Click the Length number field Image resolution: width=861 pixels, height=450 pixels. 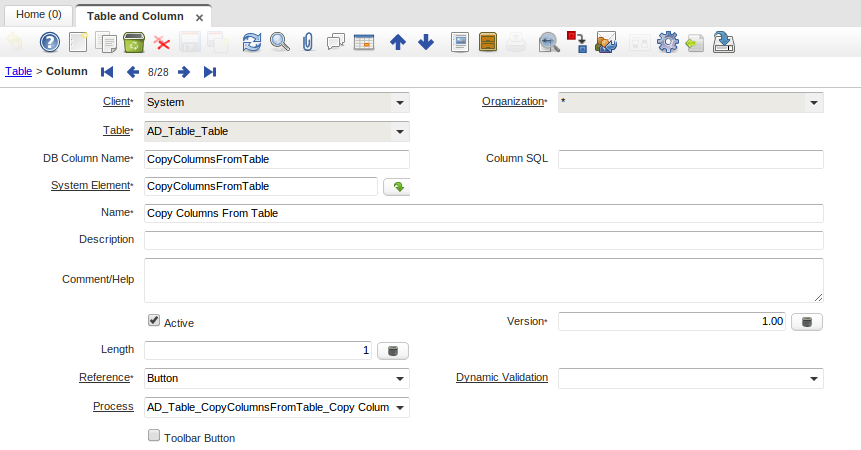258,351
